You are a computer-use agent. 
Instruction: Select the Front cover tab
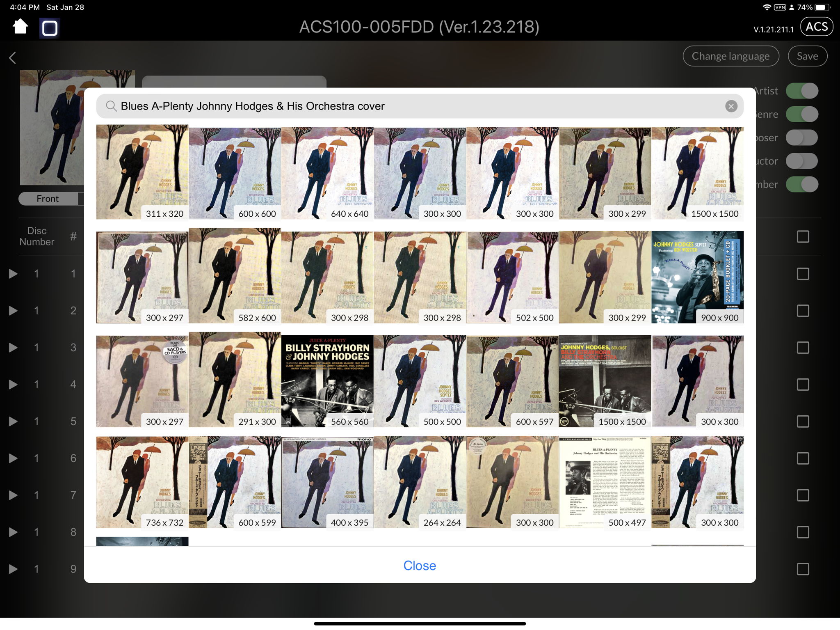(x=48, y=199)
